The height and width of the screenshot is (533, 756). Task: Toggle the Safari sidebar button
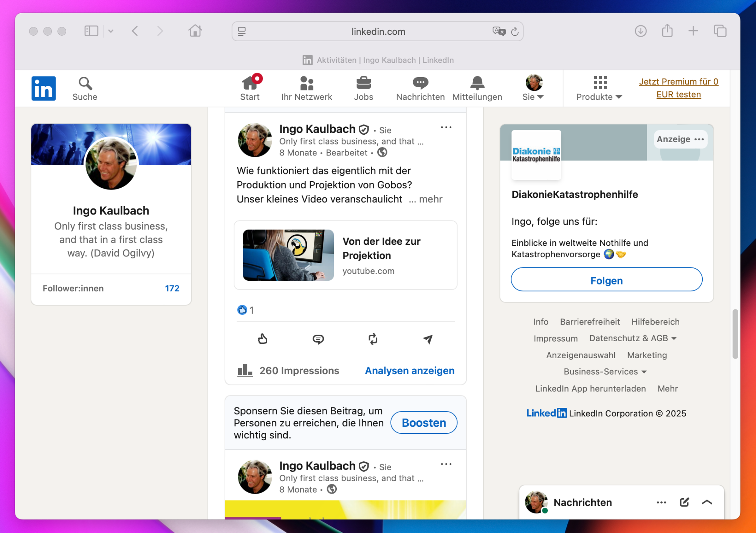tap(91, 31)
